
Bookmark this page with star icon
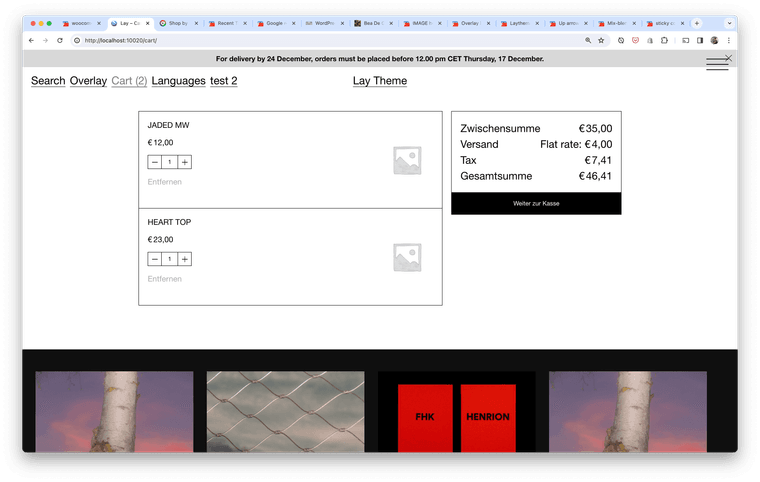[601, 41]
